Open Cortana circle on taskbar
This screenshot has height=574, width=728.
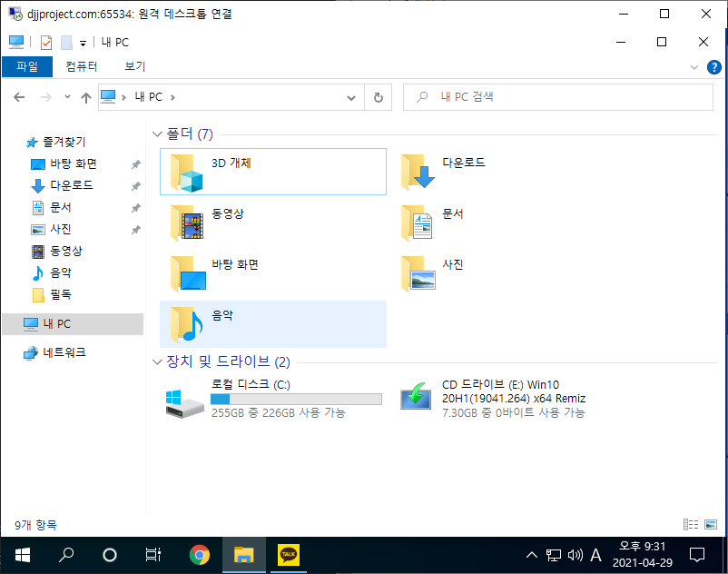pyautogui.click(x=110, y=555)
